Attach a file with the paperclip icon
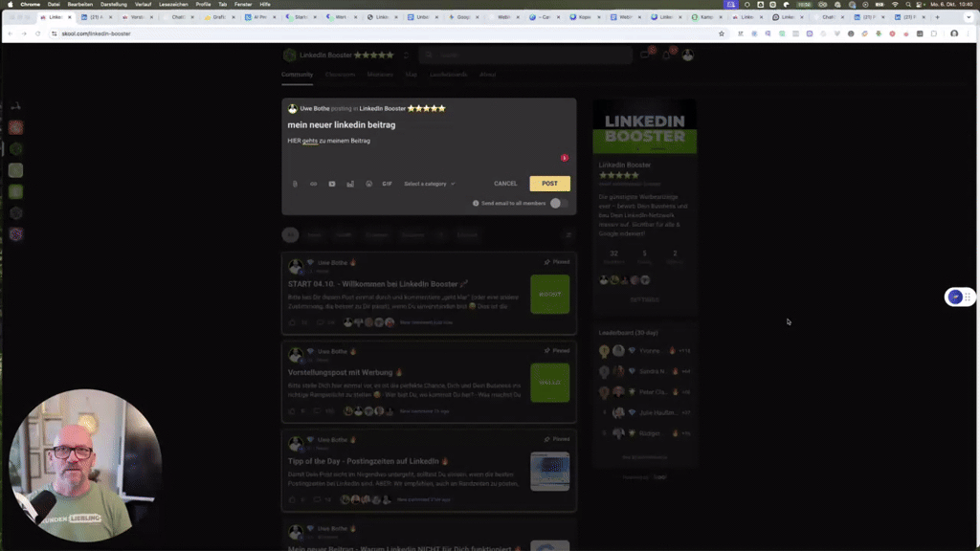980x551 pixels. click(295, 184)
